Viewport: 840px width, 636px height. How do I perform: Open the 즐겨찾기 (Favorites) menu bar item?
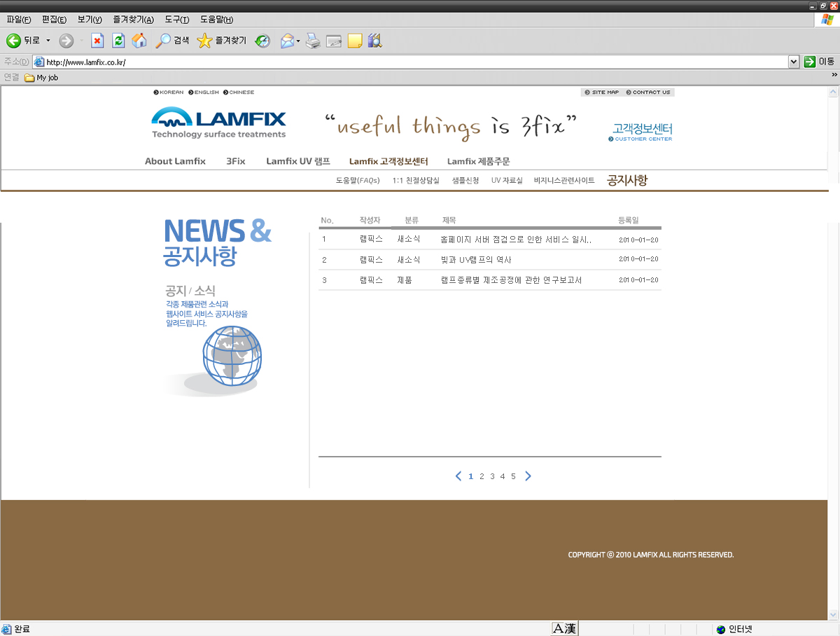[133, 20]
